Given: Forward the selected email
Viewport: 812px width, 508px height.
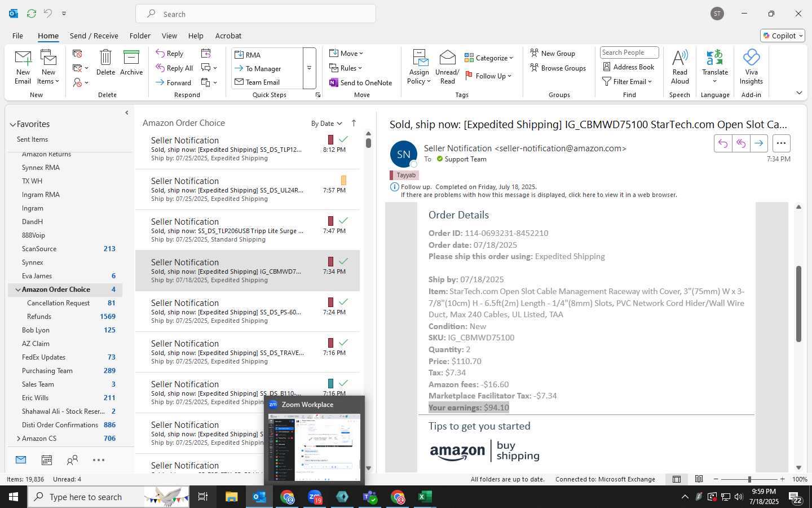Looking at the screenshot, I should (x=174, y=82).
